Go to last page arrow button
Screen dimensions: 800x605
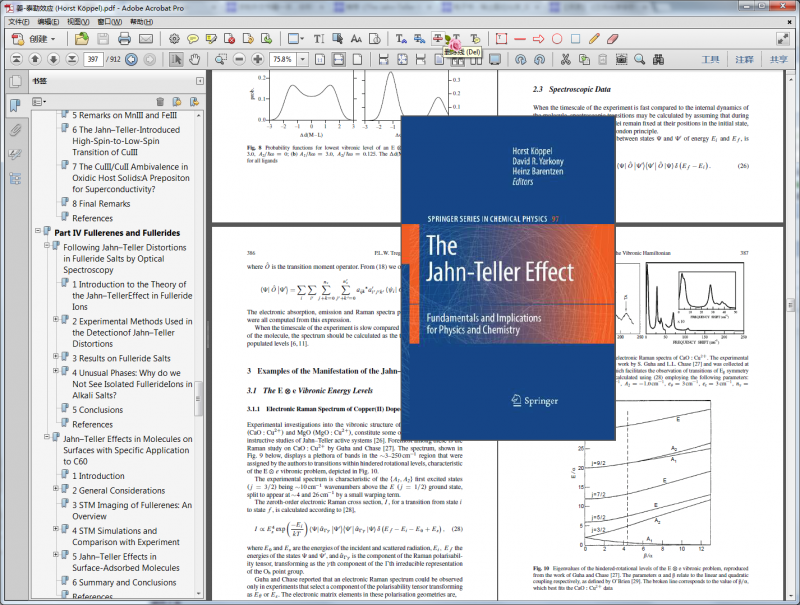(x=72, y=59)
